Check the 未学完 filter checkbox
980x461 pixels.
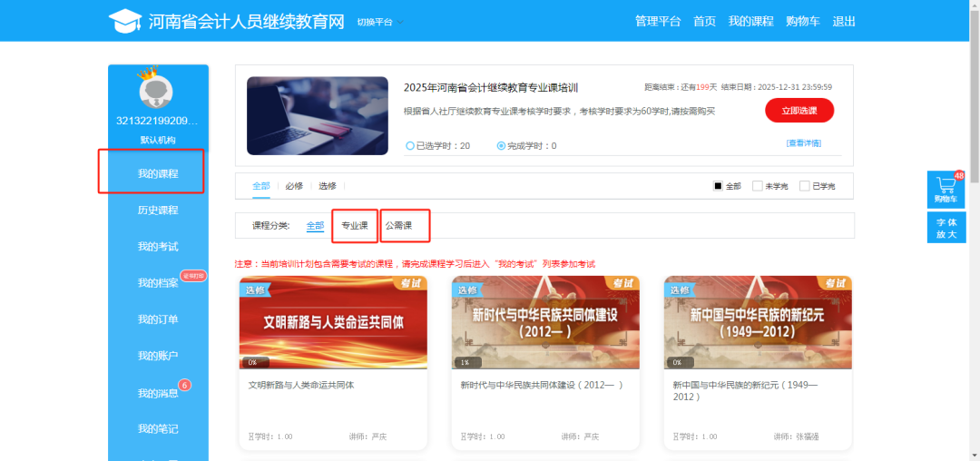click(x=758, y=186)
